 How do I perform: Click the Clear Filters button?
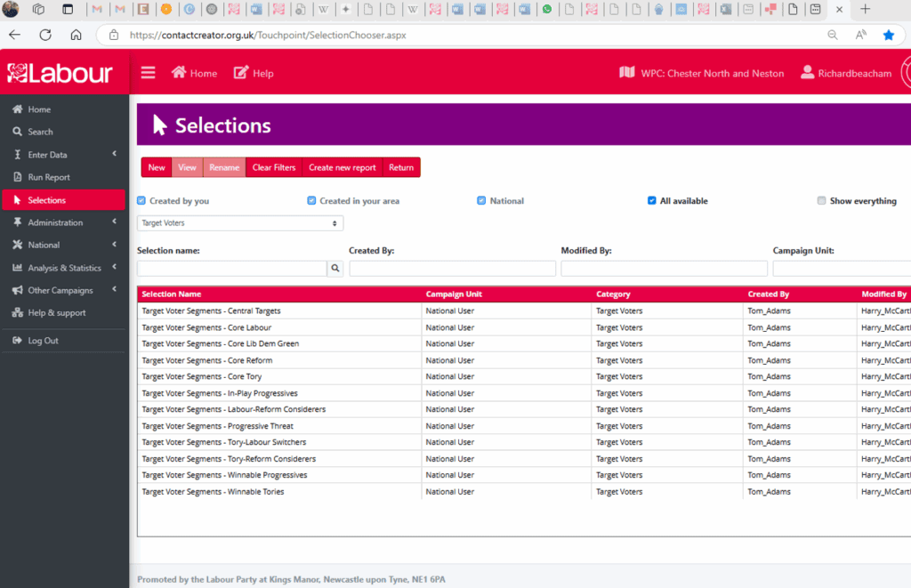click(x=273, y=167)
